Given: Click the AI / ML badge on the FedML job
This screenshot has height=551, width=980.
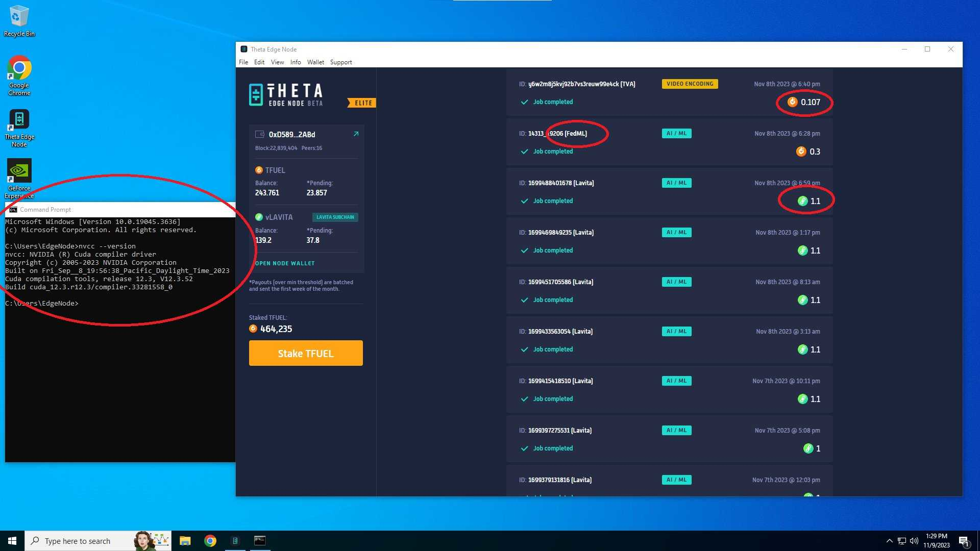Looking at the screenshot, I should tap(676, 133).
